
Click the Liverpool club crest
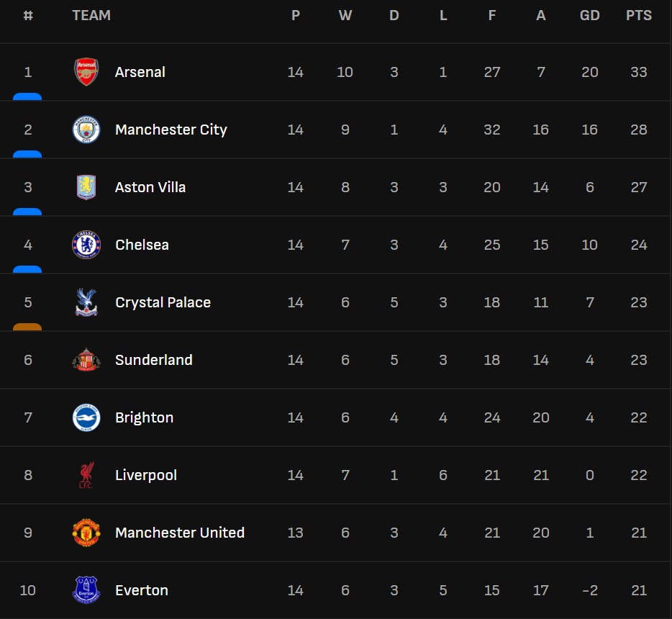(86, 475)
